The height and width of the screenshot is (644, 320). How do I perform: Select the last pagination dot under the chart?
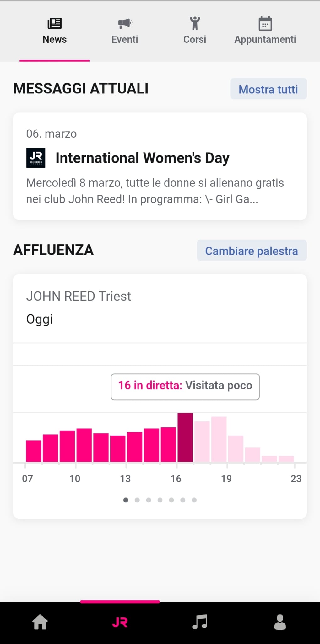(x=194, y=500)
